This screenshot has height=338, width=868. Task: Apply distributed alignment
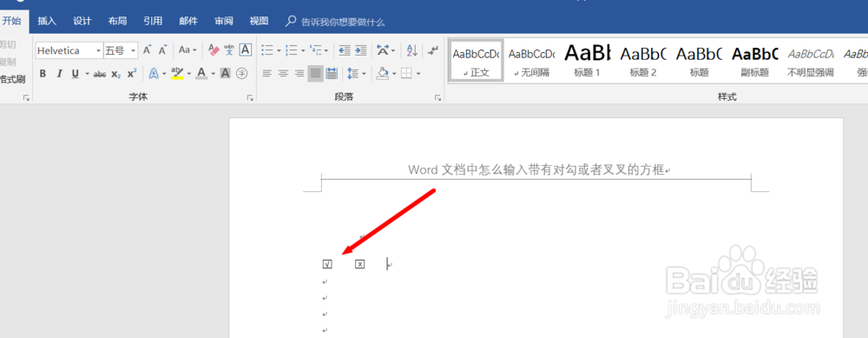[x=332, y=73]
